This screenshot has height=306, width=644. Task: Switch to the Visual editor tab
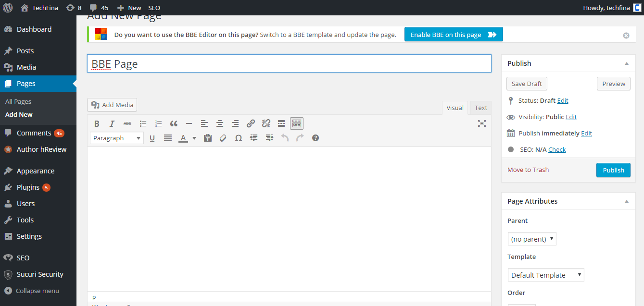pyautogui.click(x=455, y=108)
